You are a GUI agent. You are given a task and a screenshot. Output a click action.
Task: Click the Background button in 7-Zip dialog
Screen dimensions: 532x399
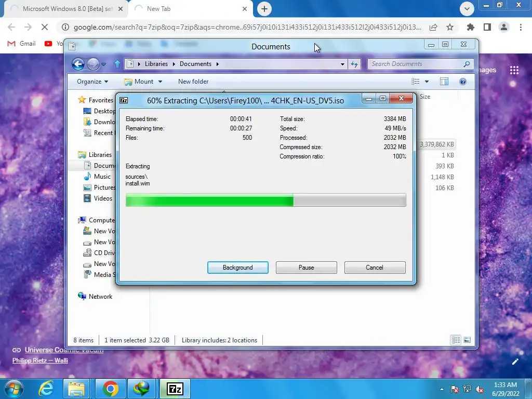click(x=237, y=268)
